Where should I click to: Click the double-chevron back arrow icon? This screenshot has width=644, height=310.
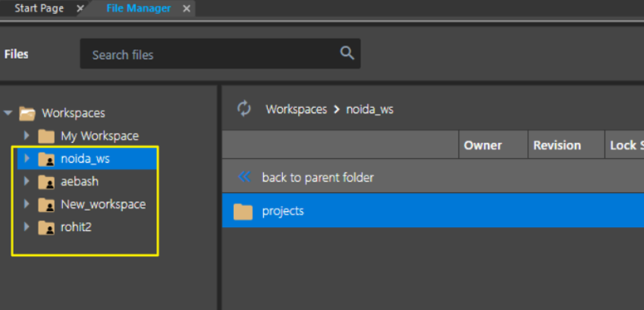coord(244,177)
